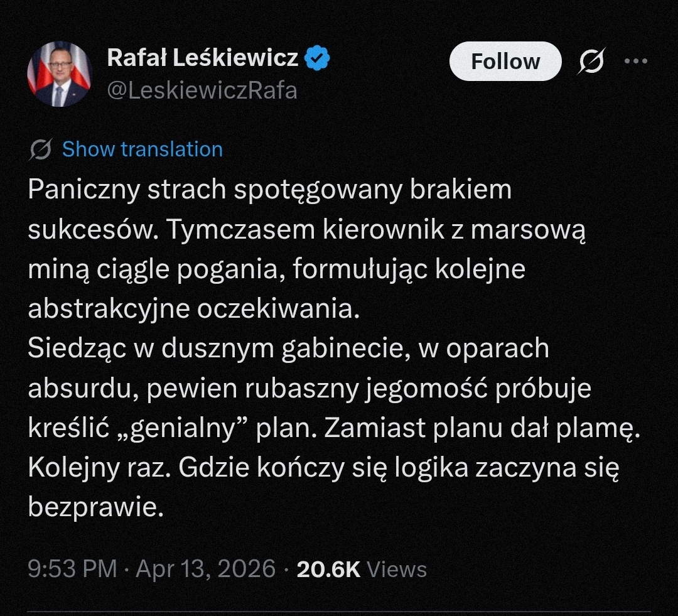Click the line starting "miną ciągle pogania"
This screenshot has width=678, height=616.
[x=276, y=270]
